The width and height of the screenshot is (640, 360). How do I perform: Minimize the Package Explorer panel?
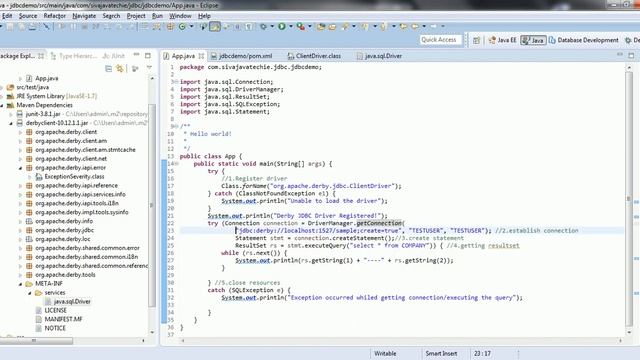137,55
